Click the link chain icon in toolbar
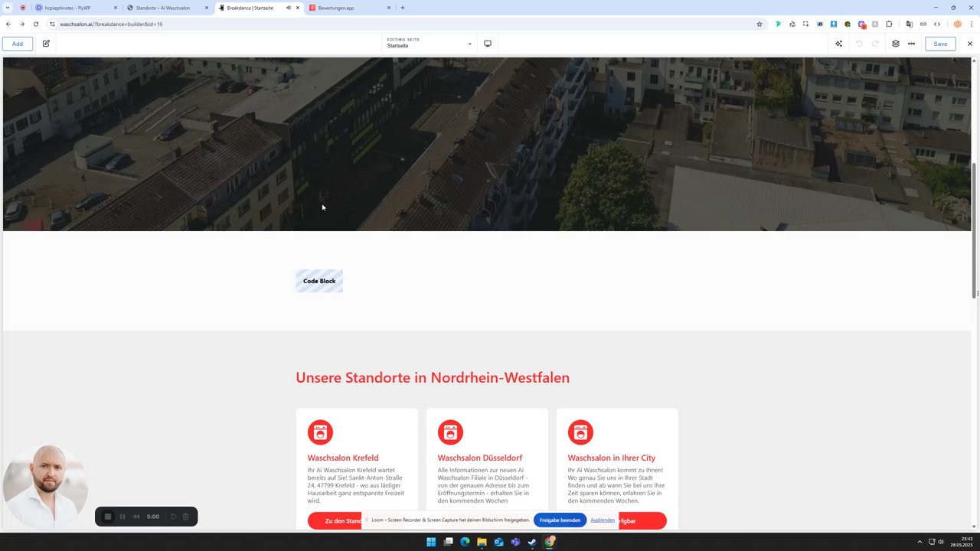980x551 pixels. (923, 24)
